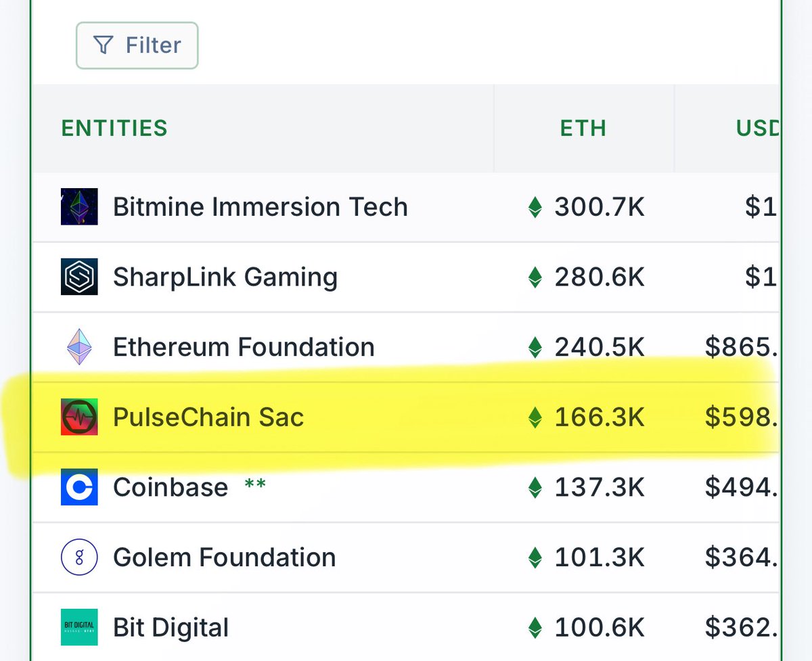The height and width of the screenshot is (661, 812).
Task: Sort by the ENTITIES column header
Action: tap(114, 128)
